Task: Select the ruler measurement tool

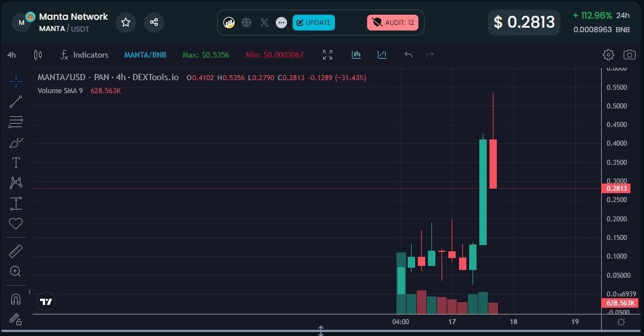Action: [x=16, y=251]
